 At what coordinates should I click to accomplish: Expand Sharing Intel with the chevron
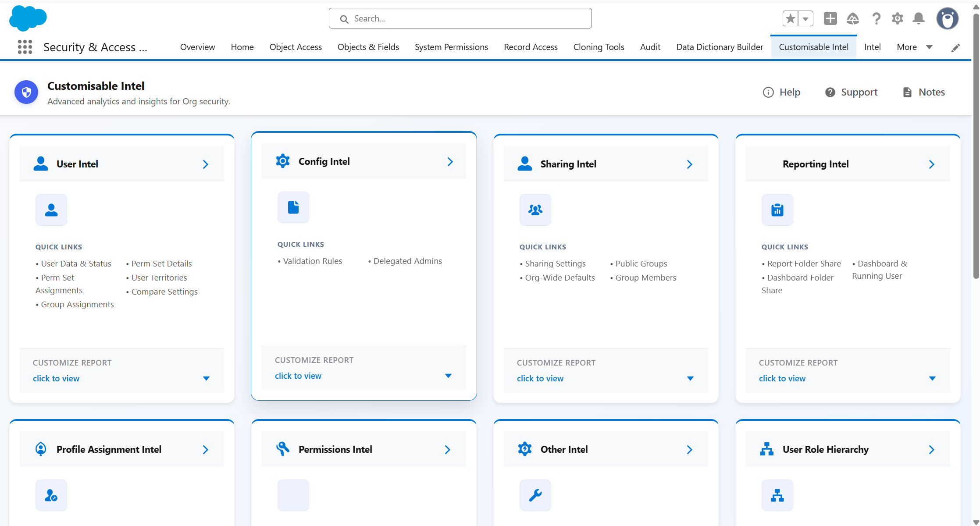click(x=690, y=164)
